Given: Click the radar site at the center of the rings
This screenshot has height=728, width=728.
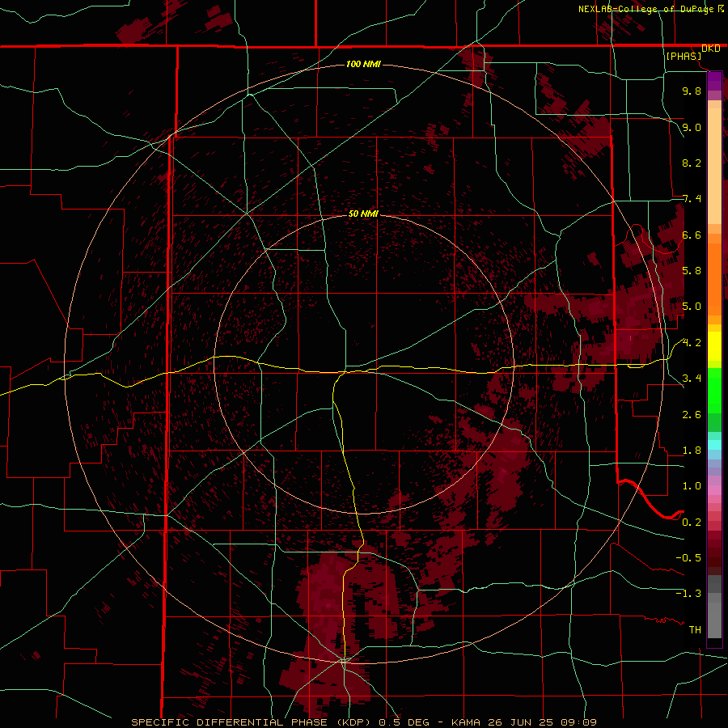Looking at the screenshot, I should point(363,364).
